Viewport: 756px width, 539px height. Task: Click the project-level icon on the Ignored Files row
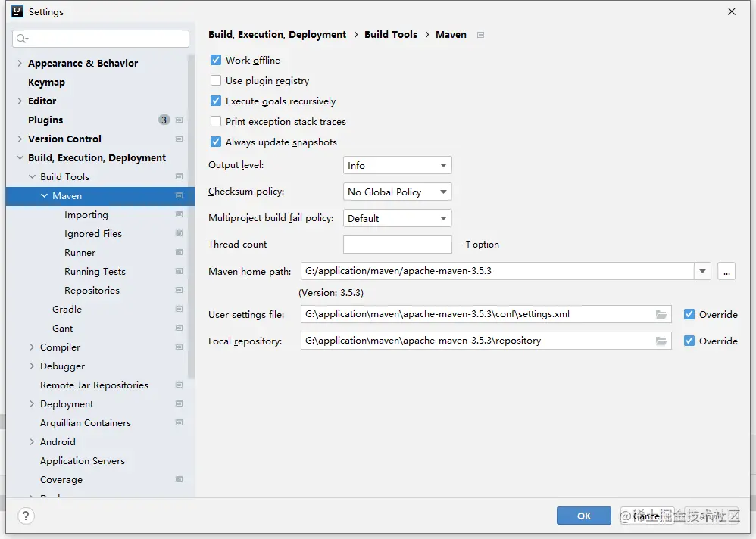(x=179, y=233)
